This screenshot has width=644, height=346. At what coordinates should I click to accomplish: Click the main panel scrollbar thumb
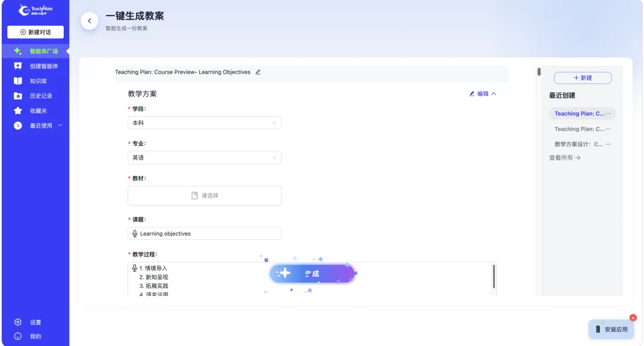(539, 71)
